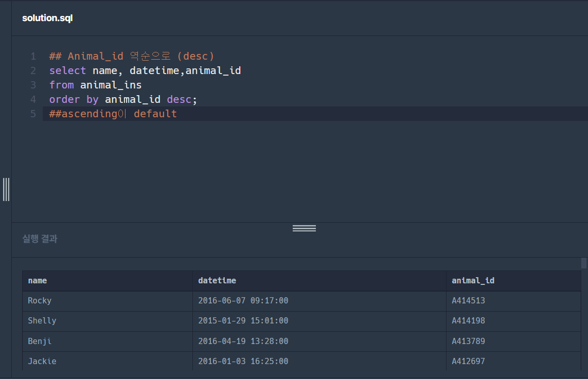The width and height of the screenshot is (588, 379).
Task: Click line 1 comment 'Animal_id 역순으로 (desc)'
Action: (132, 56)
